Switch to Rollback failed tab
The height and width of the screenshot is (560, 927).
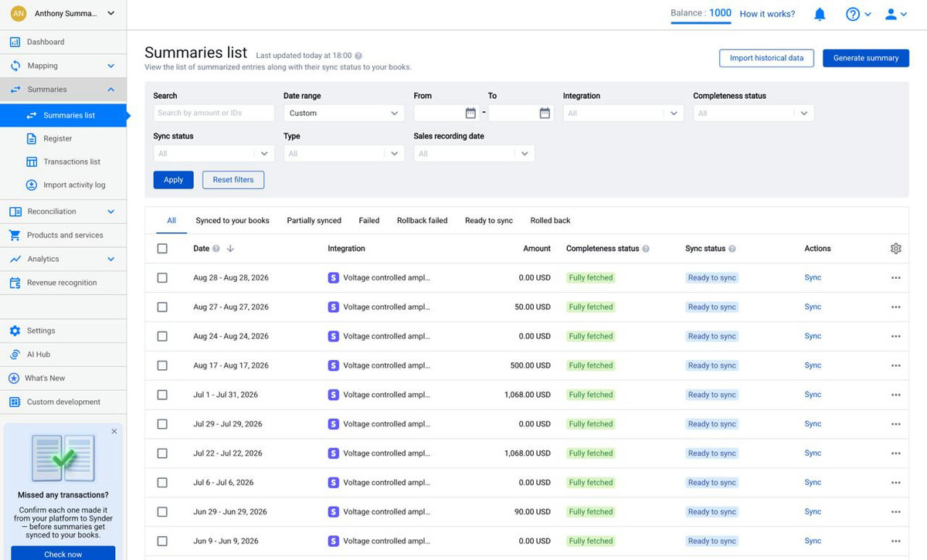423,221
